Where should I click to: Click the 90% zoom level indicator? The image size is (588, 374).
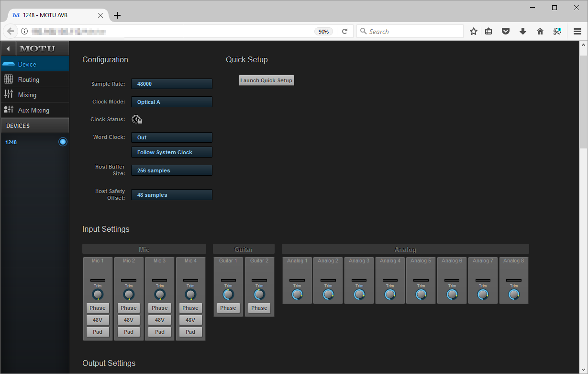click(324, 32)
